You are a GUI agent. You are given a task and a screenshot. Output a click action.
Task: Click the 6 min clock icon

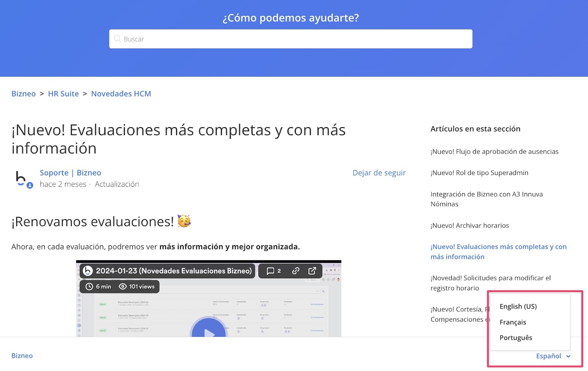point(89,286)
